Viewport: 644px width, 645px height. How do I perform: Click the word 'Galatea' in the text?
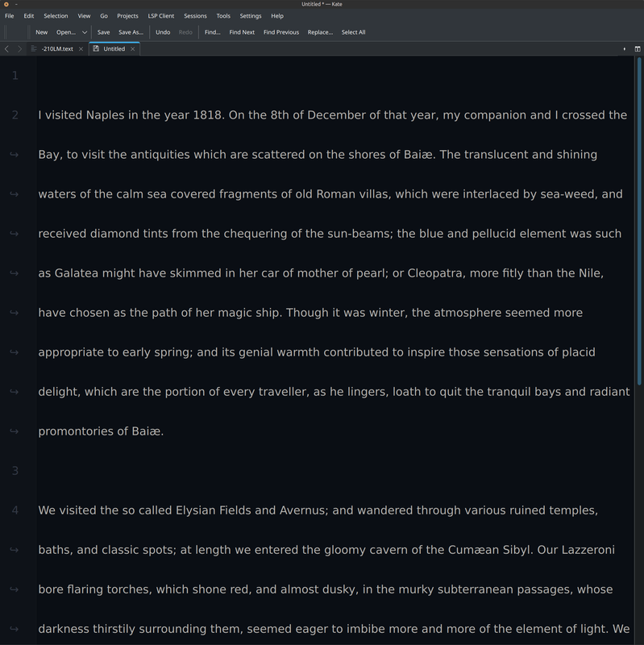tap(76, 273)
